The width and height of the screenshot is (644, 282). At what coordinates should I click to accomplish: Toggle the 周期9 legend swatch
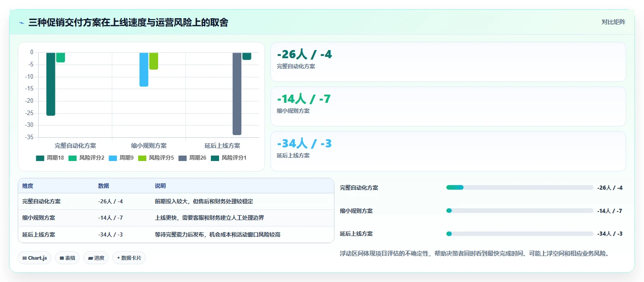113,158
